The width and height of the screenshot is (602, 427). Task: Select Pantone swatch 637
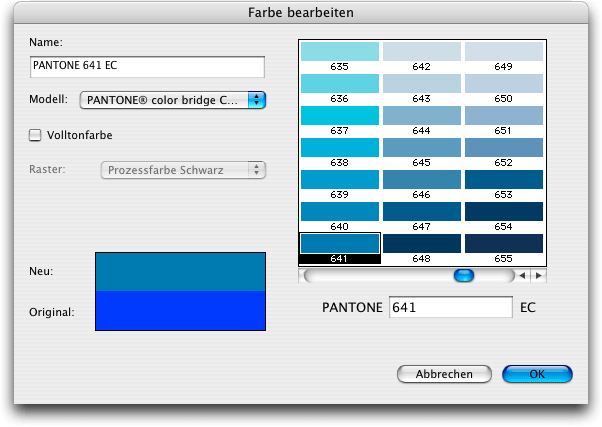340,115
